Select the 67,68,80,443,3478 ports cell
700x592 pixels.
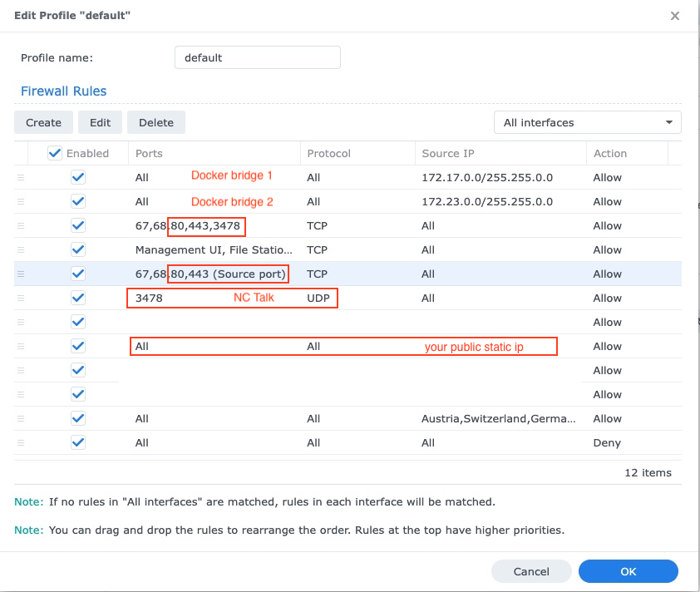[x=188, y=225]
